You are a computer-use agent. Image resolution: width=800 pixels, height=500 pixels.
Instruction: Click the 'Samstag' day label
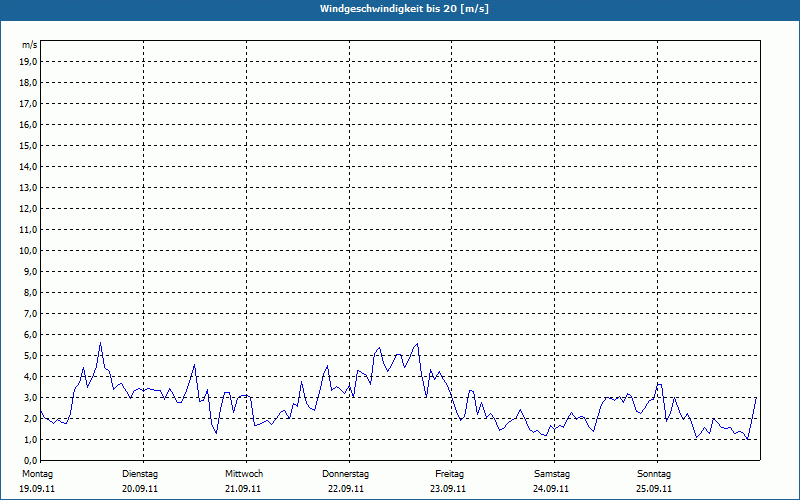(552, 474)
